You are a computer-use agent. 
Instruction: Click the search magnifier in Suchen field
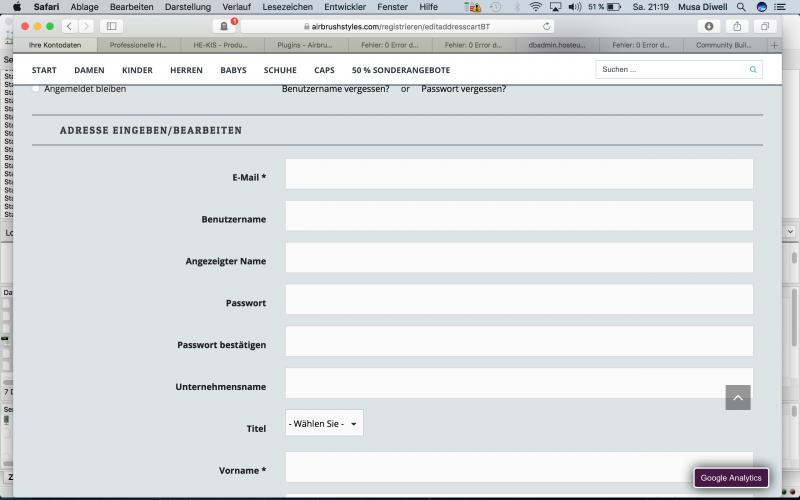coord(753,70)
